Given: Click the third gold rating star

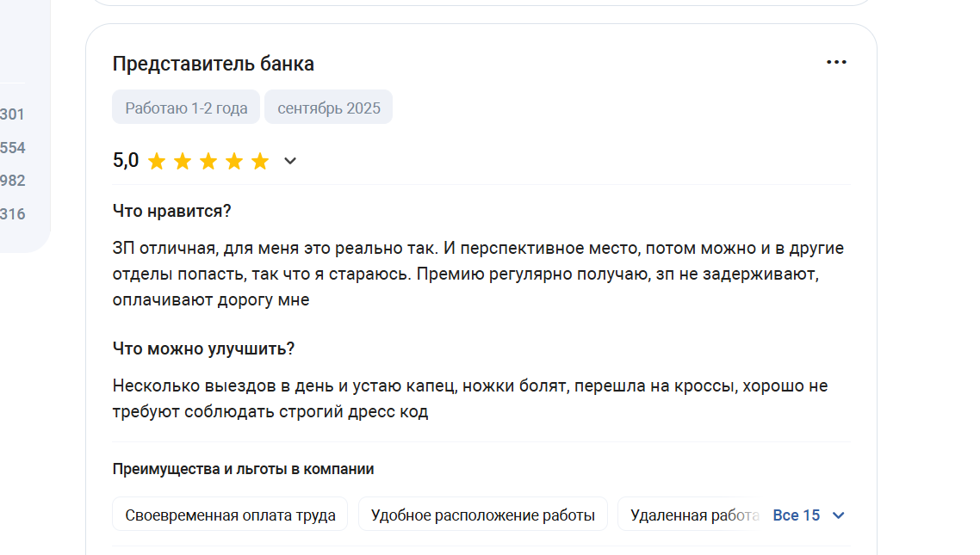Looking at the screenshot, I should 208,162.
